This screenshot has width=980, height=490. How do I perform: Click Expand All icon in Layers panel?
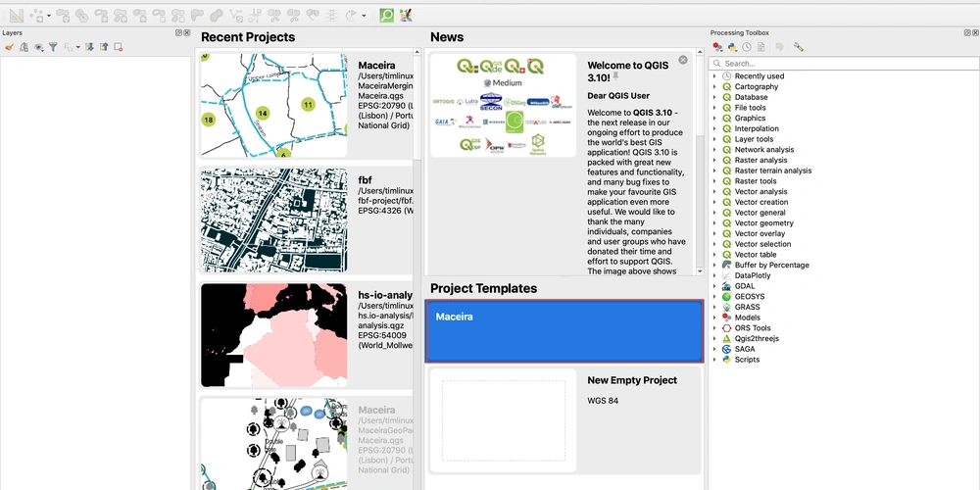click(x=89, y=47)
